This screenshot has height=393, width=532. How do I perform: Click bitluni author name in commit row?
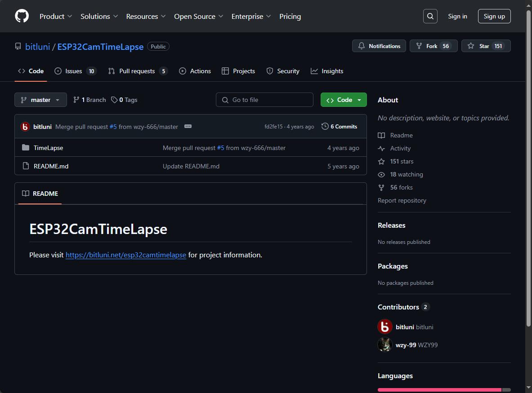pyautogui.click(x=42, y=126)
